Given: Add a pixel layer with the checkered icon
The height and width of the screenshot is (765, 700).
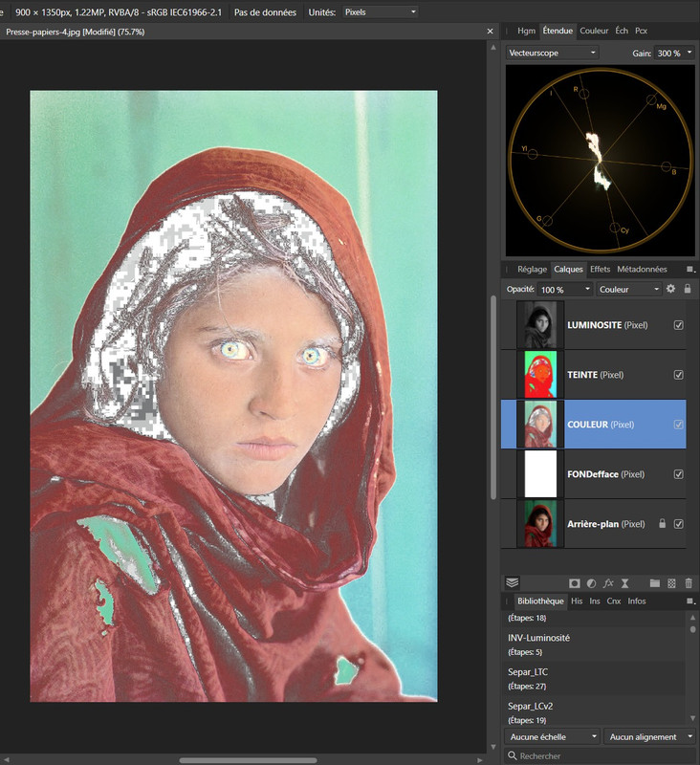Looking at the screenshot, I should pos(671,583).
